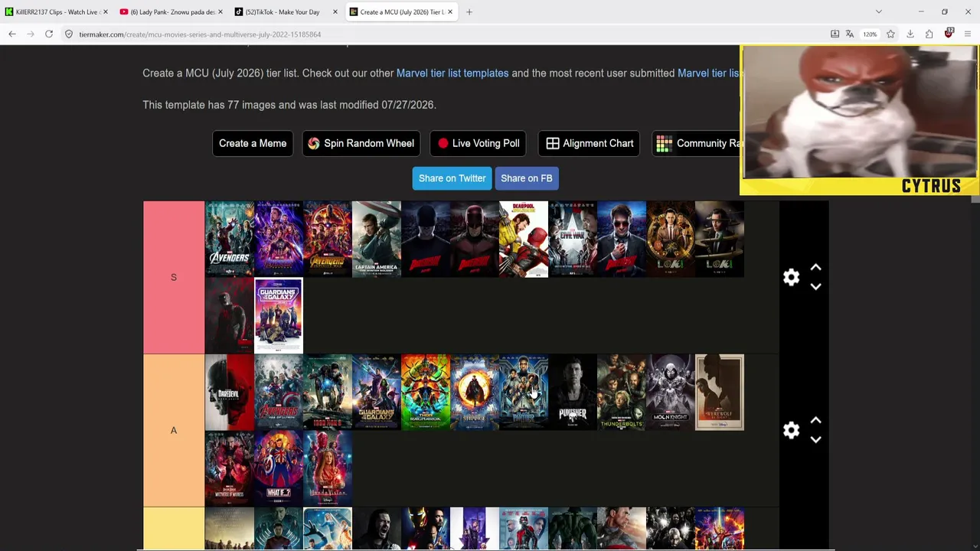
Task: Choose the Moon Knight poster
Action: point(671,392)
